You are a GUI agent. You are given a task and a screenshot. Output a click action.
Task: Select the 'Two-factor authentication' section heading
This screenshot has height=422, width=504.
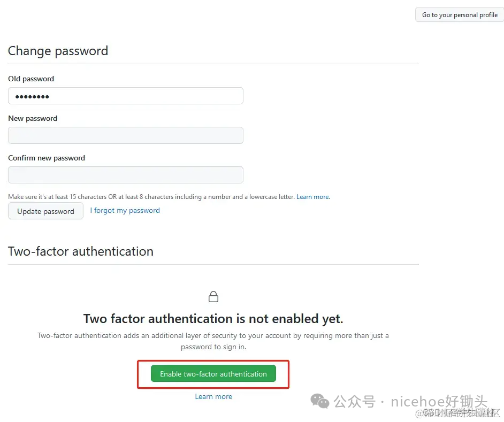click(81, 251)
